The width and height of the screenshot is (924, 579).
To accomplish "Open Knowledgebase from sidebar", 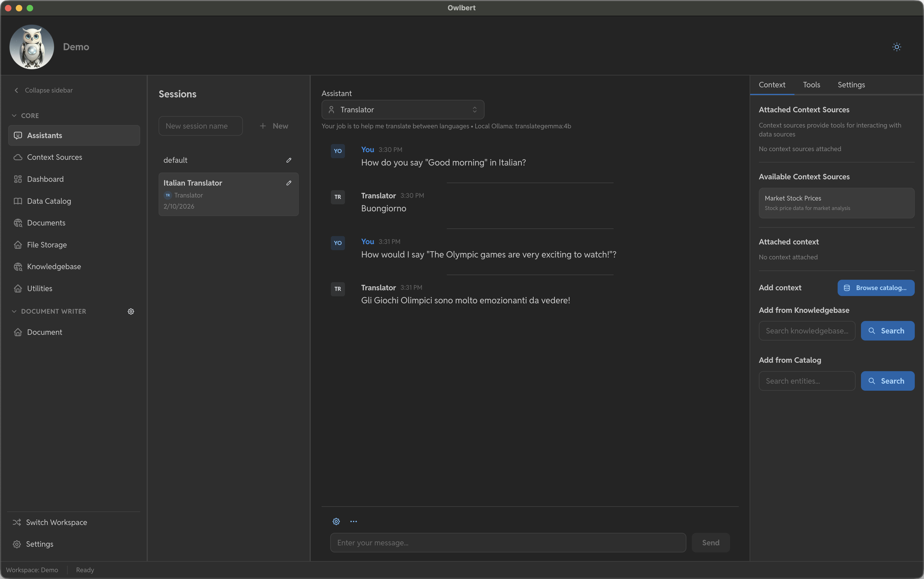I will click(x=54, y=266).
